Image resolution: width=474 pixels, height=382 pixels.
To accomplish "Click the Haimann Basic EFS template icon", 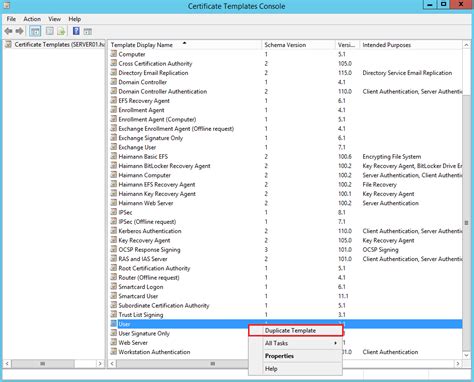I will [114, 156].
